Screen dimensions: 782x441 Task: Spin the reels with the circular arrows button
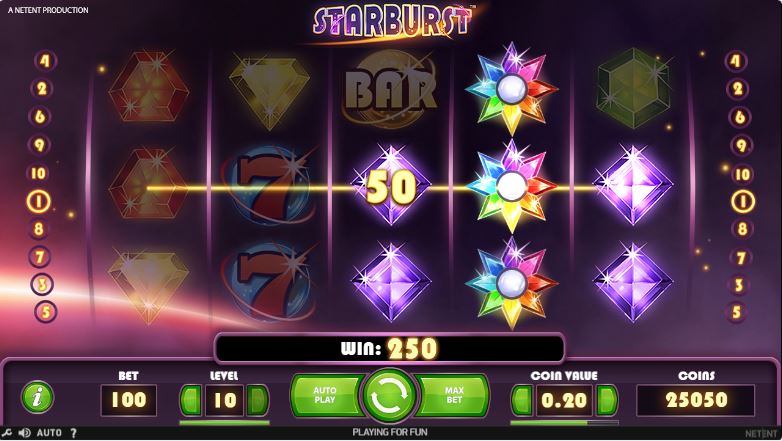coord(390,396)
